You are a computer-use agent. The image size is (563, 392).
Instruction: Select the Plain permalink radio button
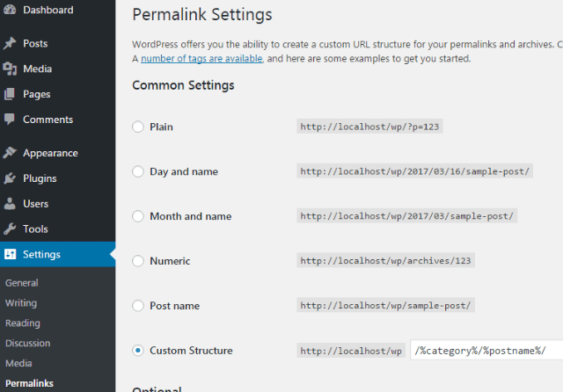coord(138,127)
